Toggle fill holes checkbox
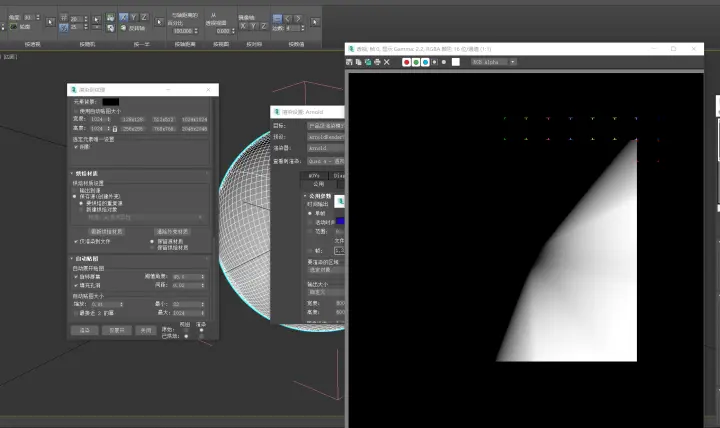The height and width of the screenshot is (428, 720). click(76, 286)
